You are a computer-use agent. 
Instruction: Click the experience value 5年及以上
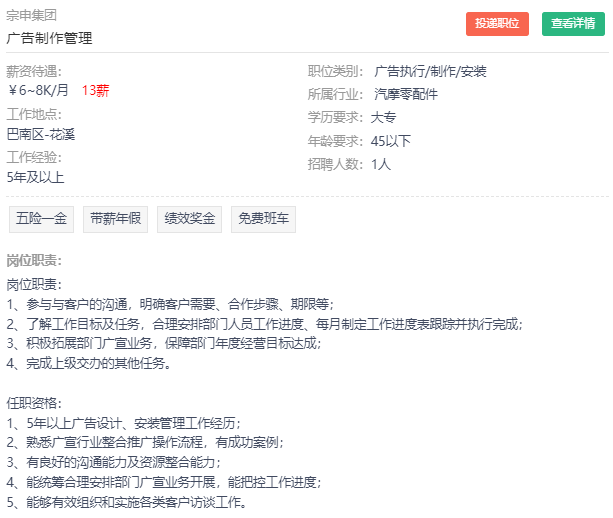click(35, 177)
